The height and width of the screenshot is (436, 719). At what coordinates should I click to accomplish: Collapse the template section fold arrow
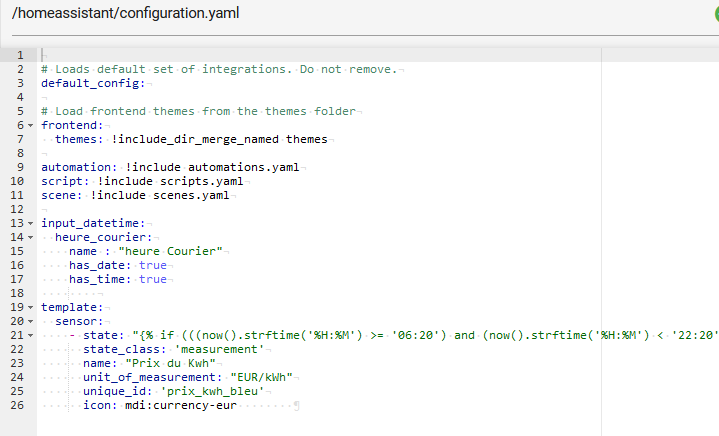[30, 307]
